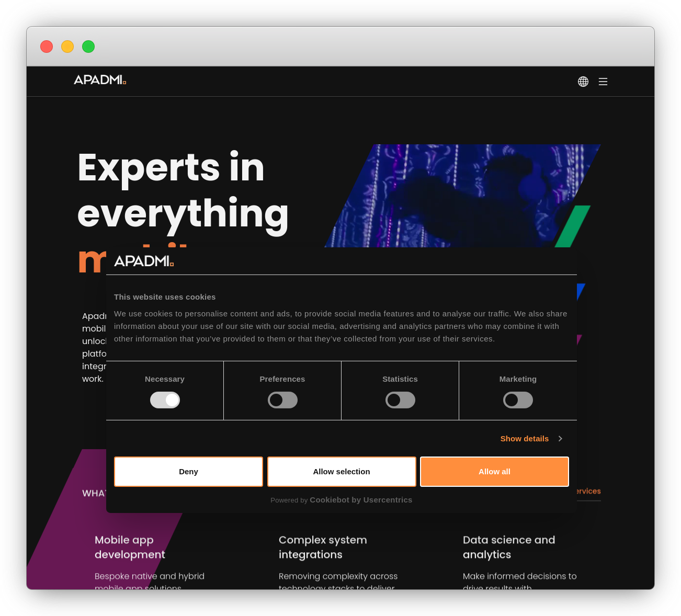Click the 'This website uses cookies' heading
The height and width of the screenshot is (616, 681).
[165, 297]
